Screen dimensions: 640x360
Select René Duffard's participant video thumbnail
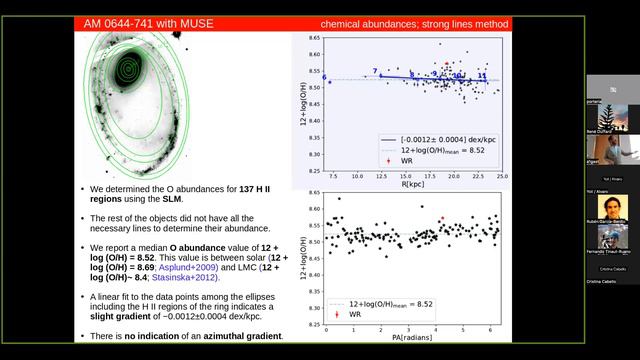tap(613, 119)
